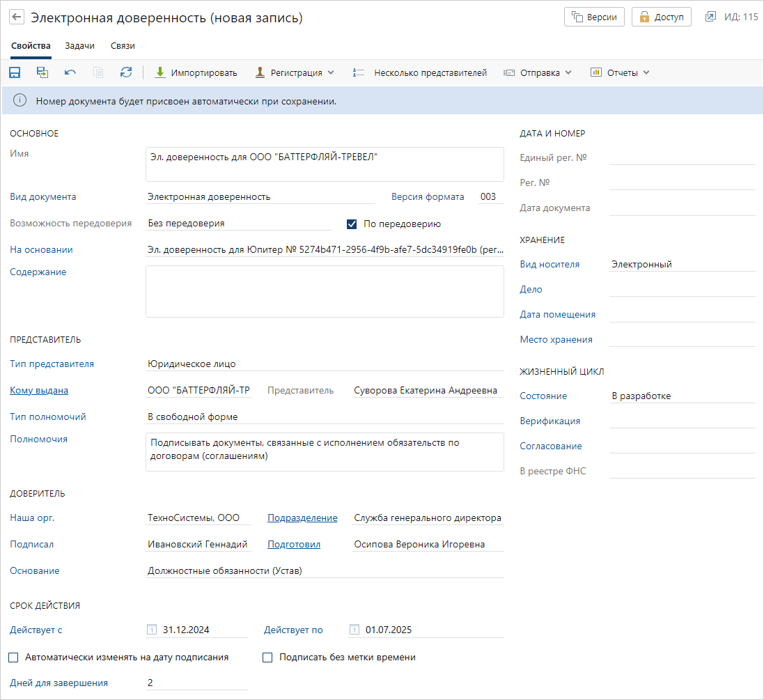764x700 pixels.
Task: Refresh the record with the refresh icon
Action: (126, 72)
